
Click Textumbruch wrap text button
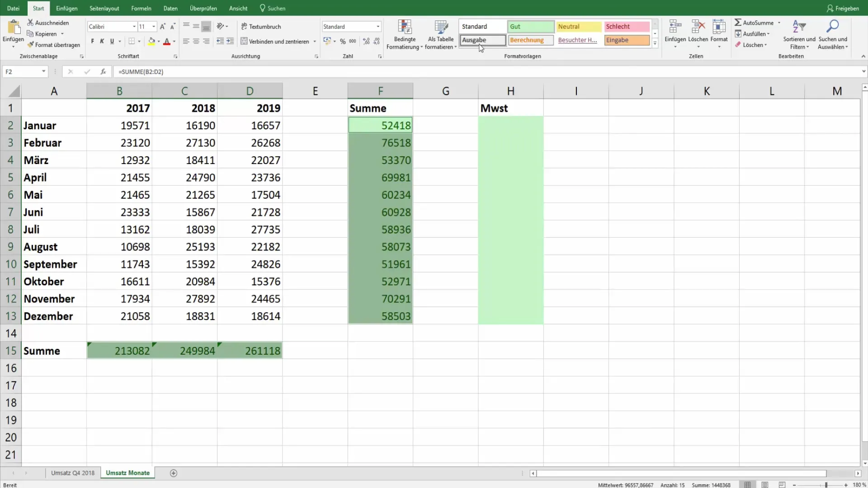[x=261, y=27]
